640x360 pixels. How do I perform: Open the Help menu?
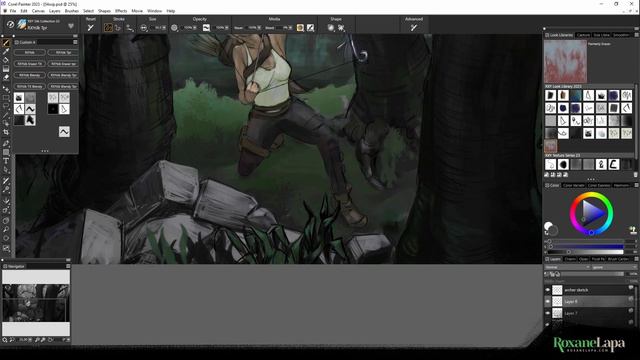click(171, 11)
